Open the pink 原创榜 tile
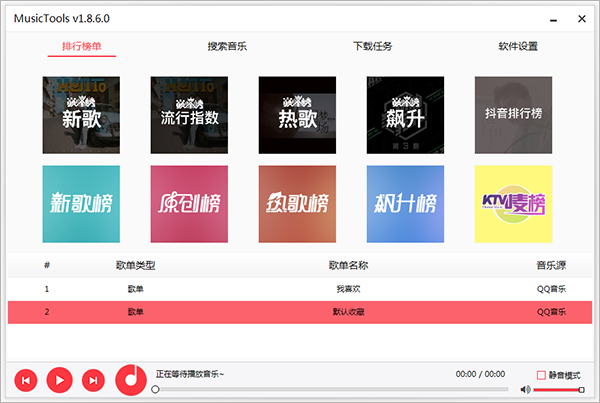This screenshot has width=600, height=403. click(189, 204)
